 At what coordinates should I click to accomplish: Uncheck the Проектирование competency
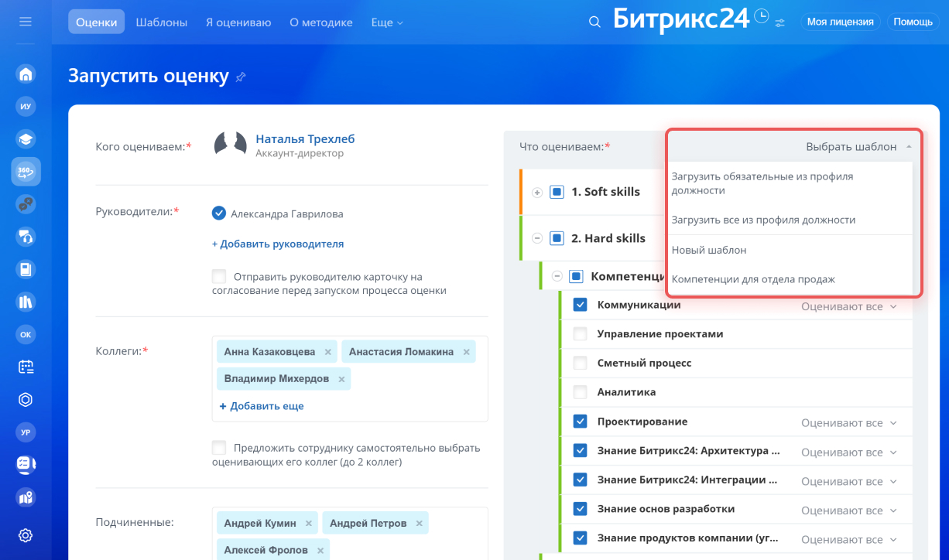[580, 422]
